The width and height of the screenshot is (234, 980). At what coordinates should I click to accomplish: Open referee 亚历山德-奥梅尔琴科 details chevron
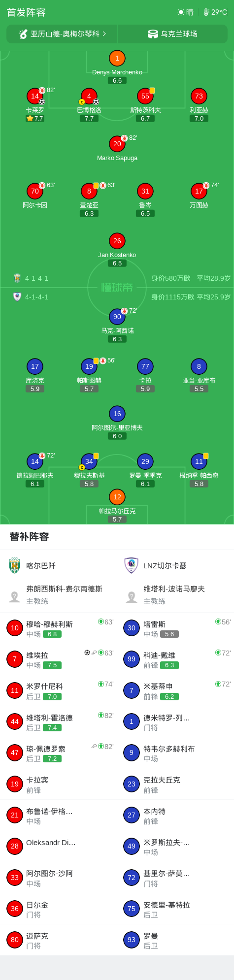click(x=104, y=34)
